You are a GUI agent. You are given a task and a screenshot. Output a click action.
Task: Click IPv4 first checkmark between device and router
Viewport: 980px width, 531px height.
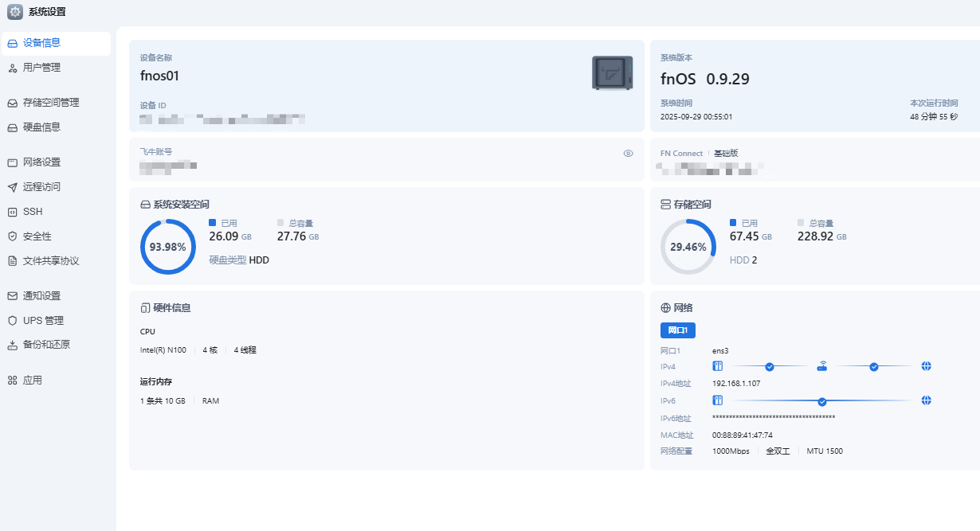pos(770,367)
